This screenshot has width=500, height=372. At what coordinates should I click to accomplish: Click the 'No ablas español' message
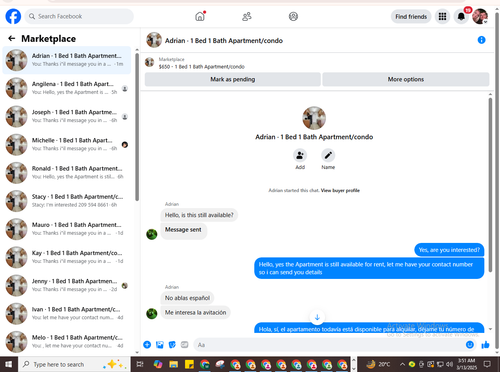[x=187, y=298]
